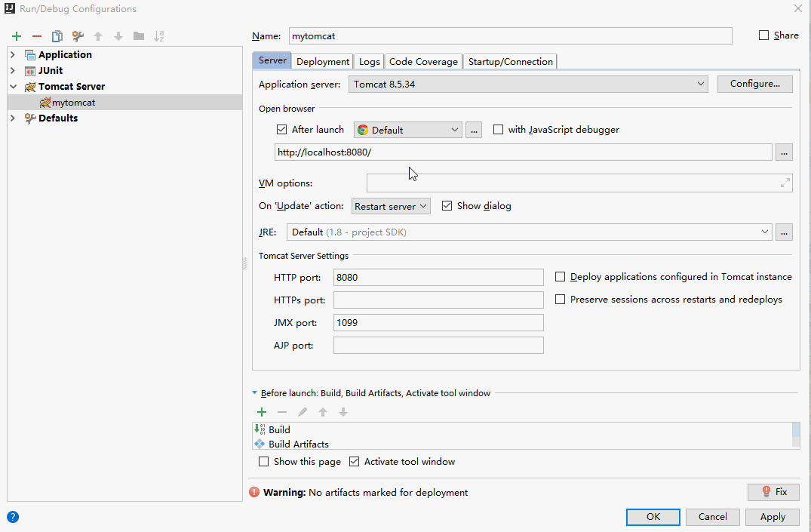This screenshot has width=811, height=532.
Task: Switch to the Deployment tab
Action: pos(323,62)
